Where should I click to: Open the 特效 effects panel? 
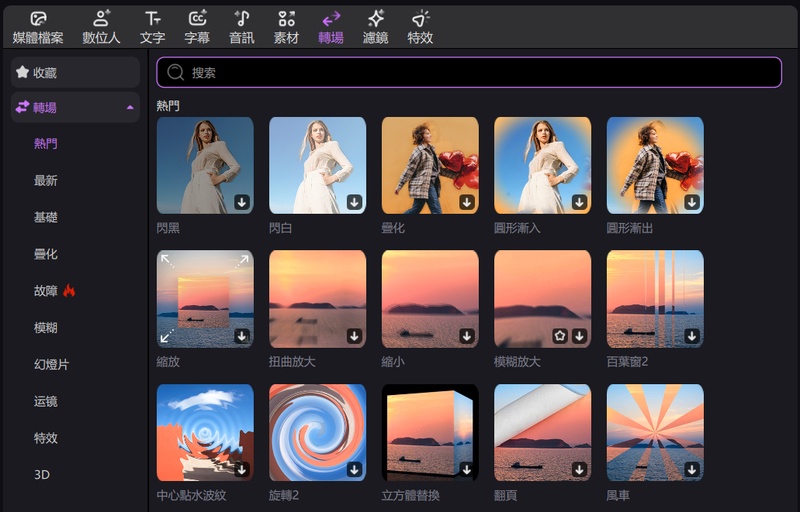coord(420,27)
